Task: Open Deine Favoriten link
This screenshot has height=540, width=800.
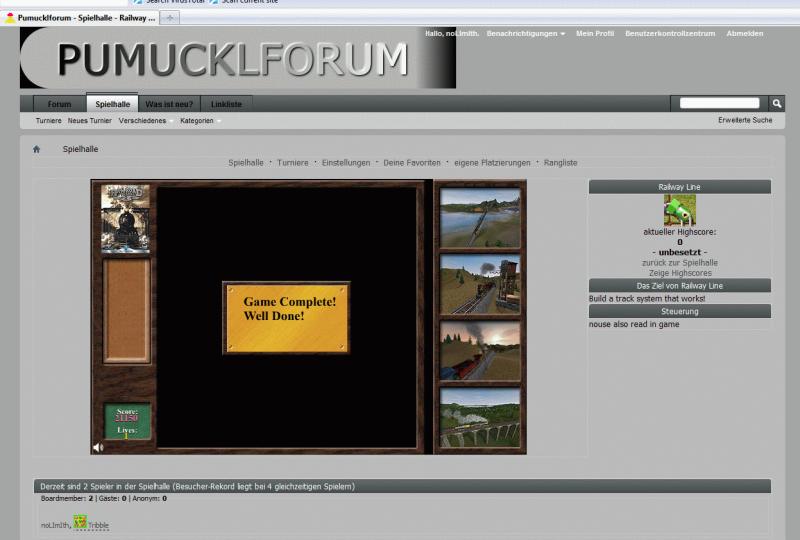Action: [412, 163]
